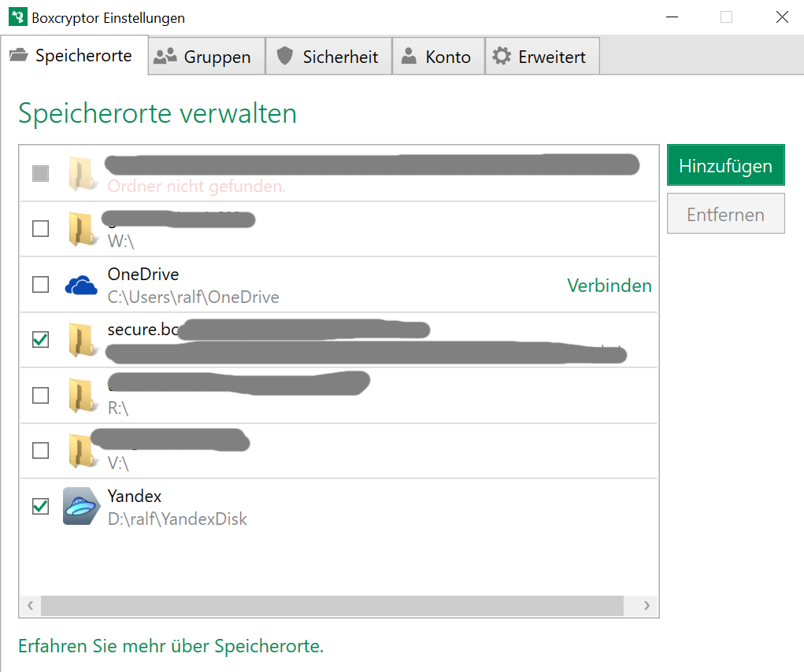Uncheck the secure.bc location checkbox
804x672 pixels.
[x=40, y=340]
